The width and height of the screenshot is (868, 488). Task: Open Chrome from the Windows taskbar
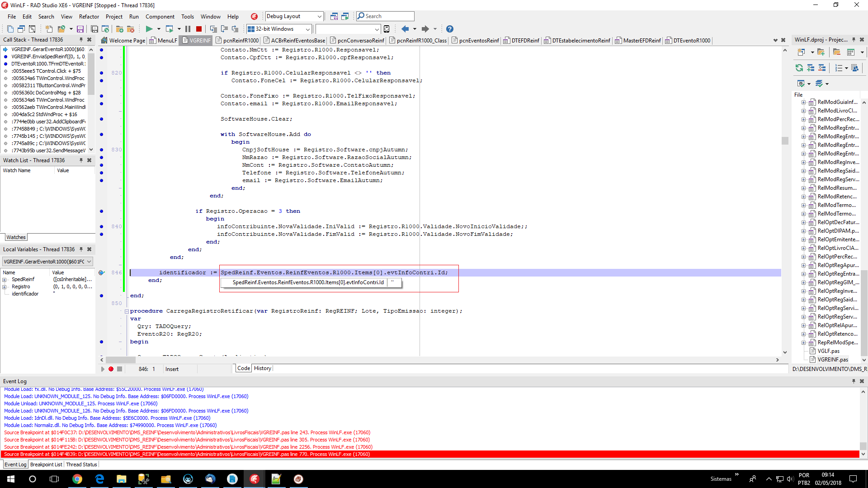click(x=77, y=479)
